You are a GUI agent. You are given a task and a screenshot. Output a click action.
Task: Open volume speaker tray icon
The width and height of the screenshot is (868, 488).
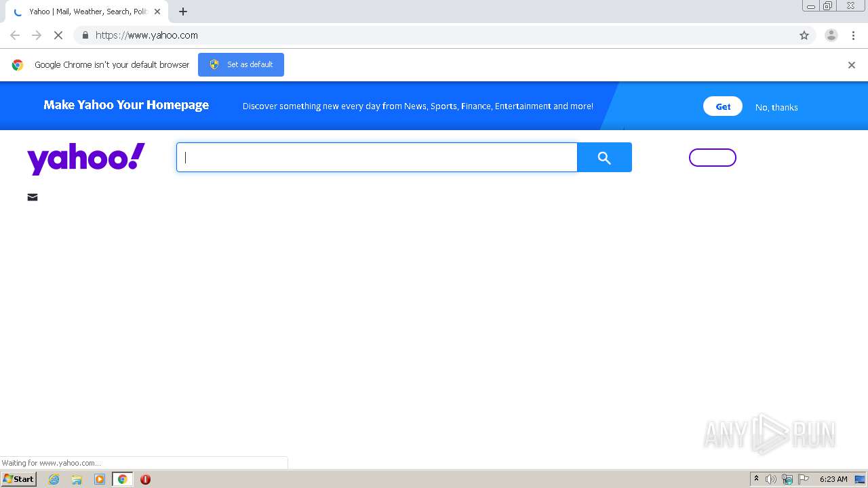(x=771, y=479)
